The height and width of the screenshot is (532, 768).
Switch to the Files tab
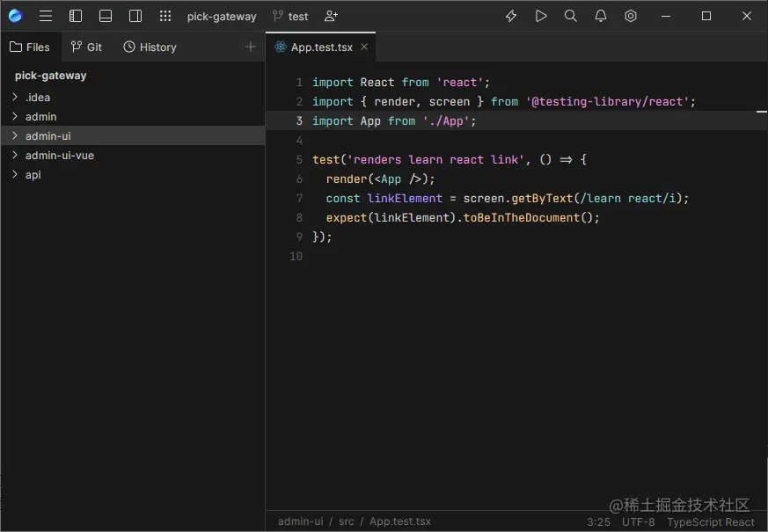tap(31, 47)
